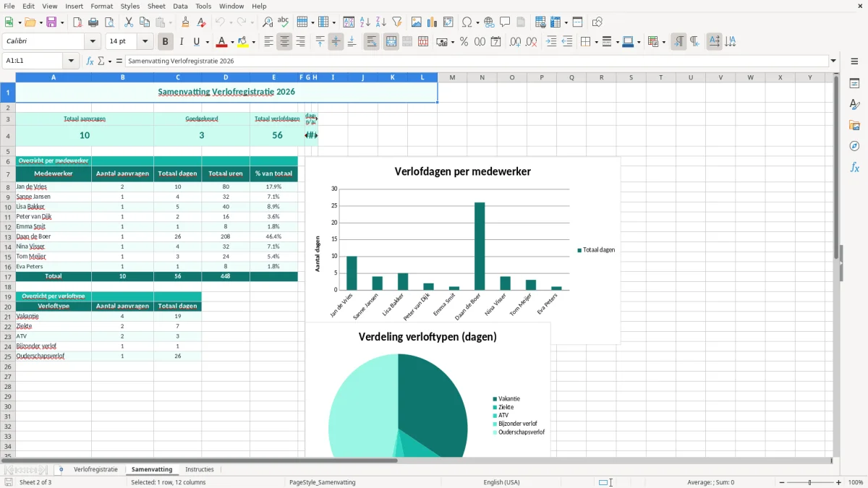
Task: Open sidebar settings hamburger button
Action: [854, 61]
